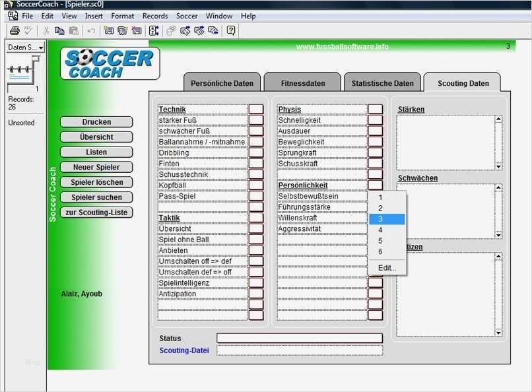Open rating box for Schusskraft

click(x=376, y=164)
